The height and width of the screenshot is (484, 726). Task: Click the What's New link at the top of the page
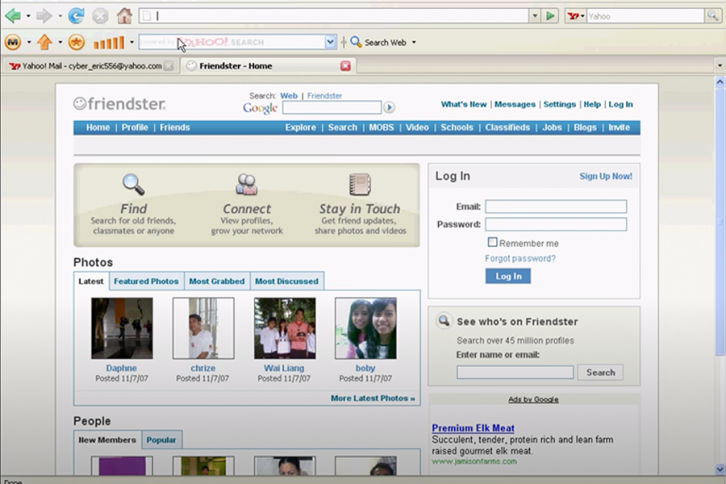click(463, 104)
